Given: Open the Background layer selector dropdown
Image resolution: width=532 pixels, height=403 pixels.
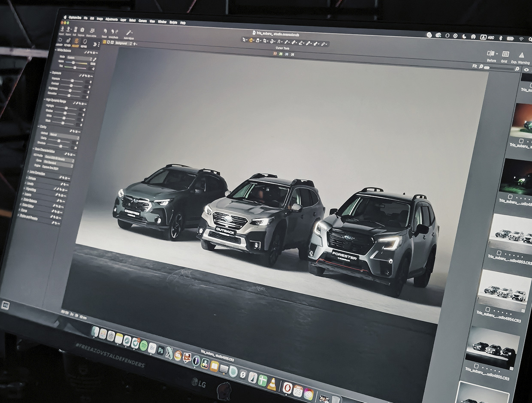Looking at the screenshot, I should click(x=124, y=43).
